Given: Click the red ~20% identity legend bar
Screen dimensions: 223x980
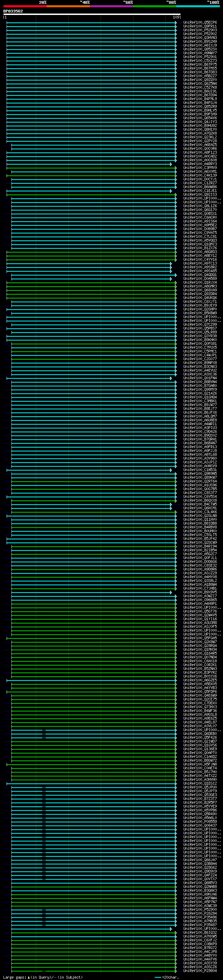Looking at the screenshot, I should 25,6.
